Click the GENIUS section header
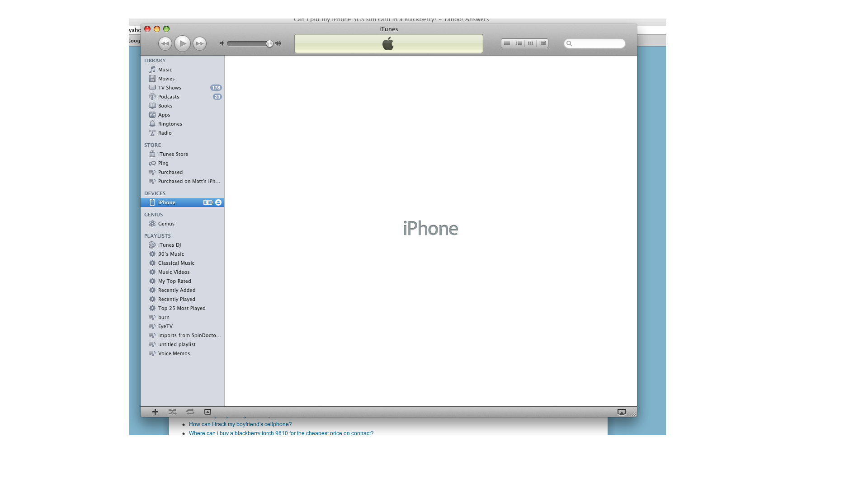The image size is (868, 488). [x=153, y=215]
